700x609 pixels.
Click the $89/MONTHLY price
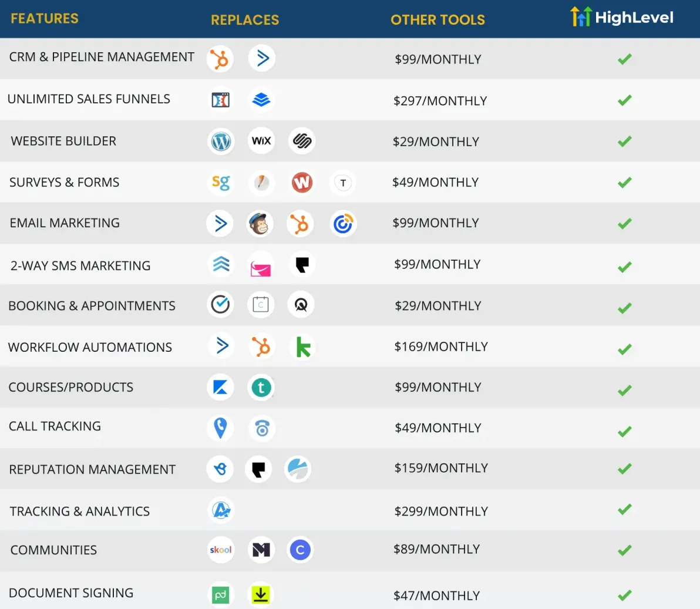[x=436, y=549]
